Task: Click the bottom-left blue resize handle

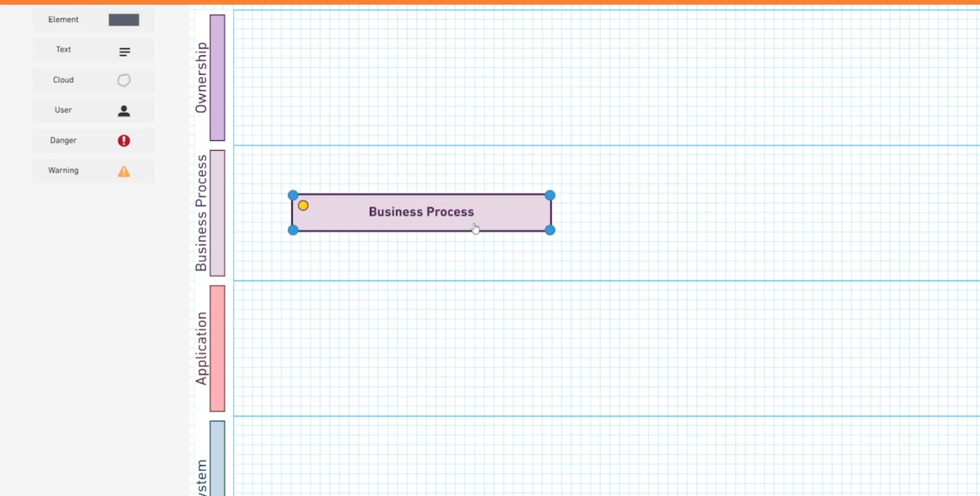Action: (x=293, y=230)
